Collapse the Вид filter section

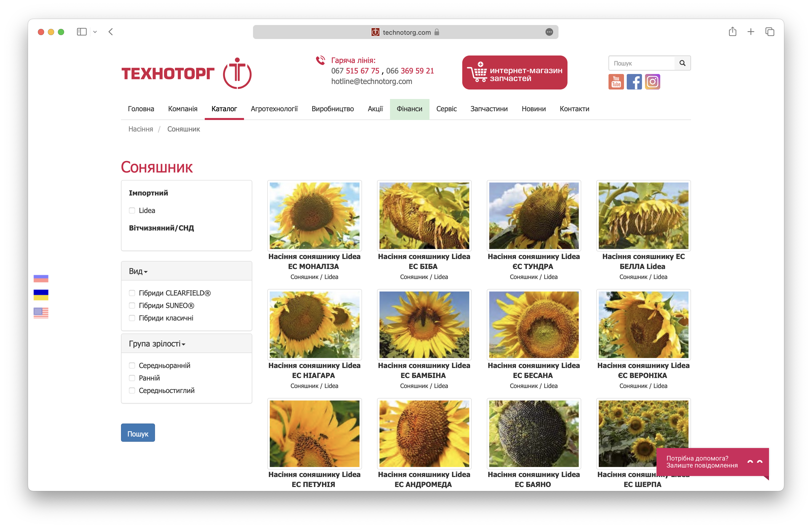click(138, 271)
